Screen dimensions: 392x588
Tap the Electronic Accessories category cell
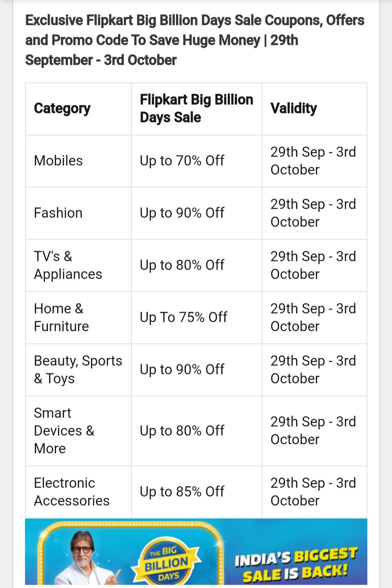(78, 492)
